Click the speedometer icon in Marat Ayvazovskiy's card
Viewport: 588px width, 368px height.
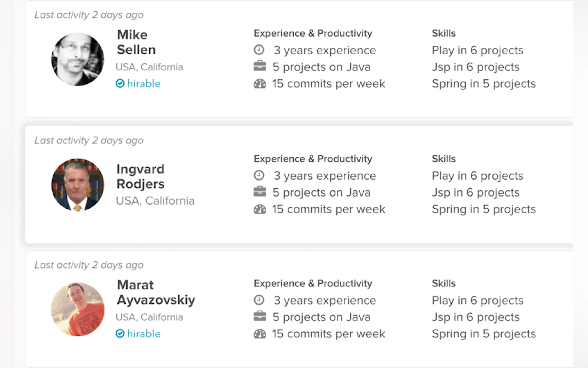(260, 334)
